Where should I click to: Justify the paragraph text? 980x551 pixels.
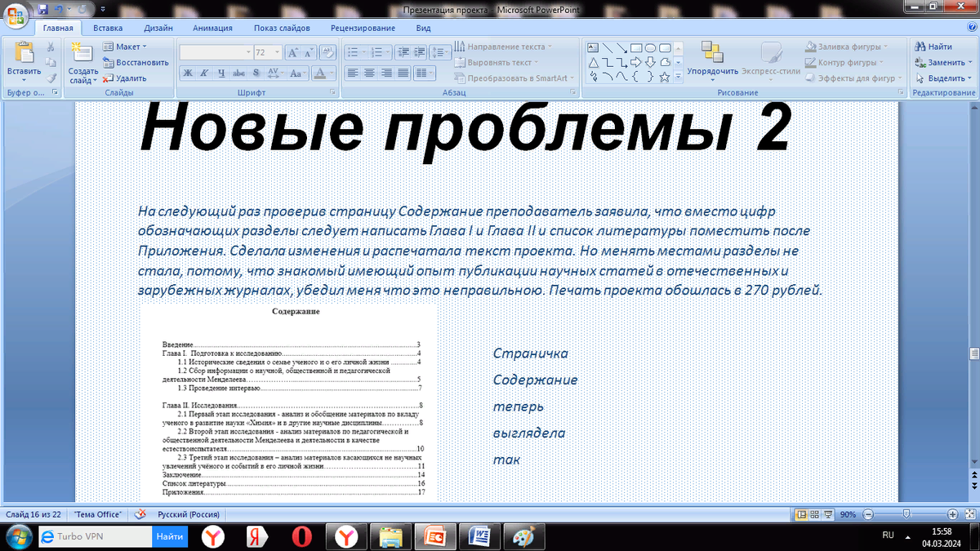coord(403,73)
